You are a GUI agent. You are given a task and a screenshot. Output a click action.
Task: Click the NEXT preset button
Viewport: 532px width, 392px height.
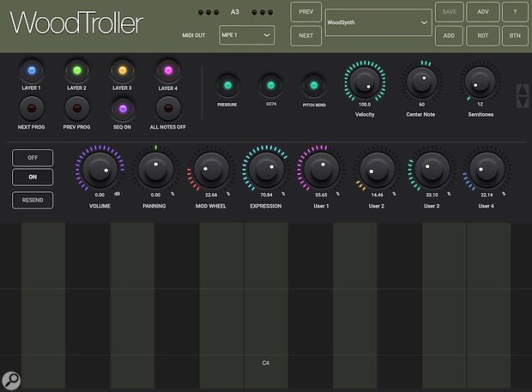coord(305,36)
